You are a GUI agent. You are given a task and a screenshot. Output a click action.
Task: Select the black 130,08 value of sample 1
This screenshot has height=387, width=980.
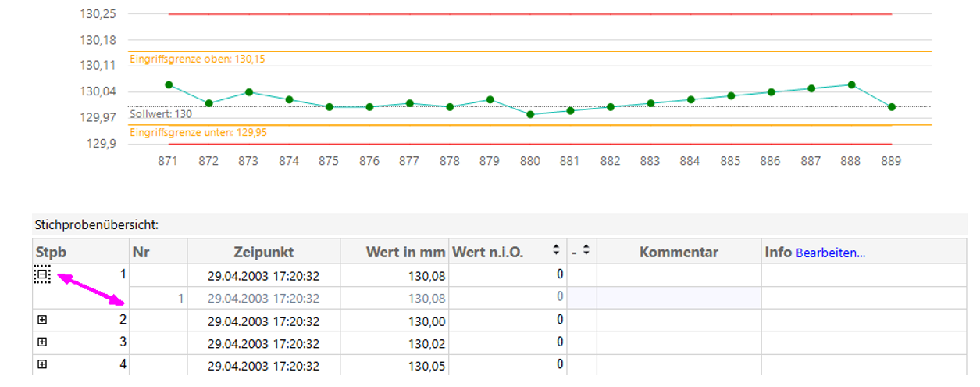[x=427, y=276]
